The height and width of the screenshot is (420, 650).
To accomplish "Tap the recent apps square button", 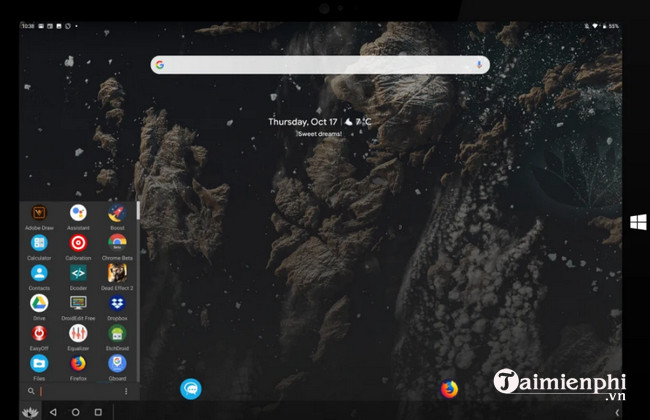I will click(98, 412).
